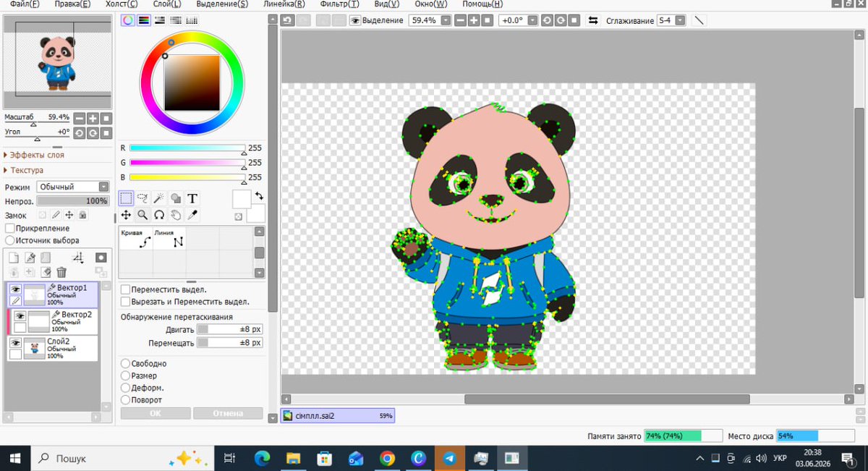Choose the Кривая curve tool
The width and height of the screenshot is (868, 471).
point(135,239)
